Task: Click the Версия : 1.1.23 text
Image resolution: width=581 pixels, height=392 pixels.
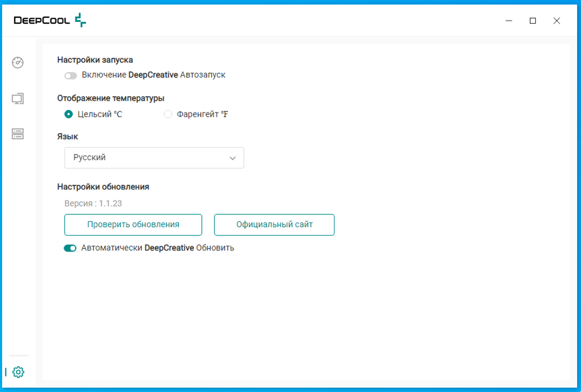Action: pos(93,203)
